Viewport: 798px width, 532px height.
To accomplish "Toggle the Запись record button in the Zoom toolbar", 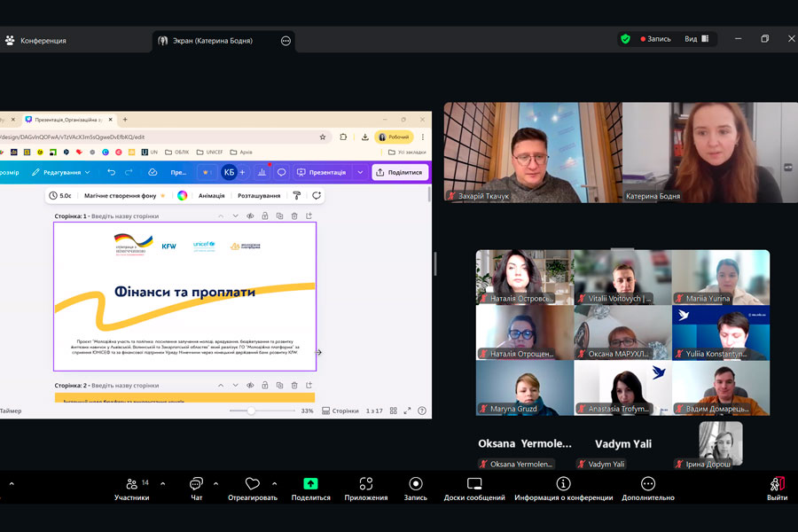I will point(415,489).
